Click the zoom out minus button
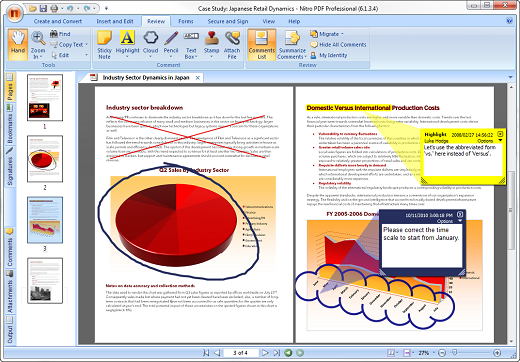The width and height of the screenshot is (520, 362). [x=442, y=353]
